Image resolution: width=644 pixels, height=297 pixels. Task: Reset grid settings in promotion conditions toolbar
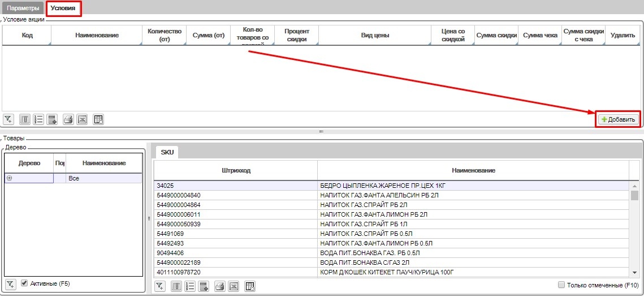click(x=98, y=119)
